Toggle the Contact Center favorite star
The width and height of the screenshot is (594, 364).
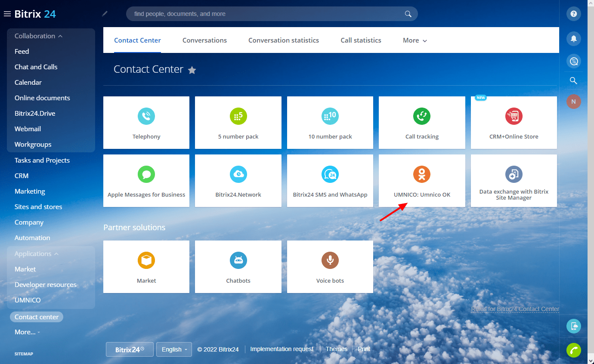tap(192, 70)
